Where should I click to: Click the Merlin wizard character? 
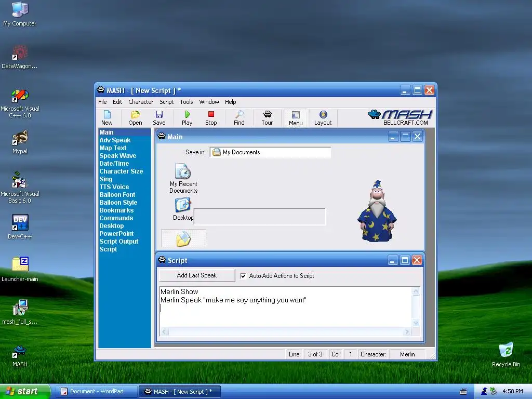tap(377, 211)
